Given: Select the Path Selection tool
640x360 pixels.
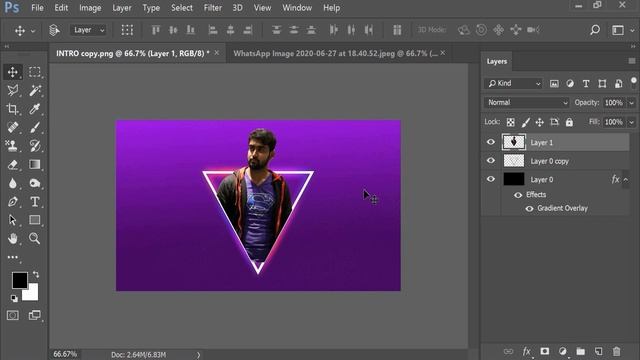Looking at the screenshot, I should tap(13, 220).
